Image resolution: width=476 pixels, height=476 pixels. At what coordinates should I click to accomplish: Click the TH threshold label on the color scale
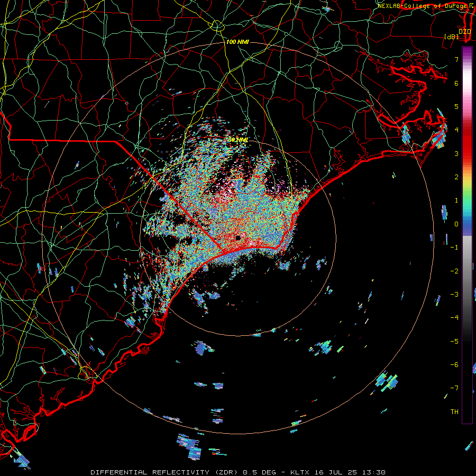454,412
